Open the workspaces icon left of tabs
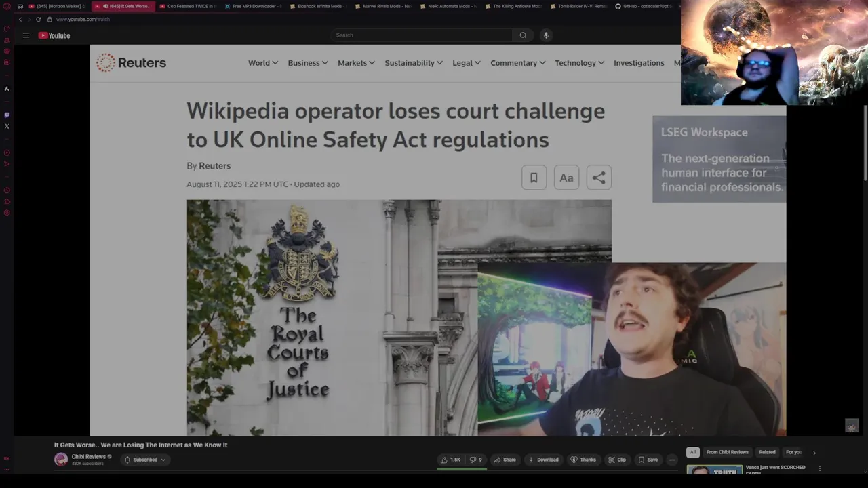The width and height of the screenshot is (868, 488). (x=20, y=6)
